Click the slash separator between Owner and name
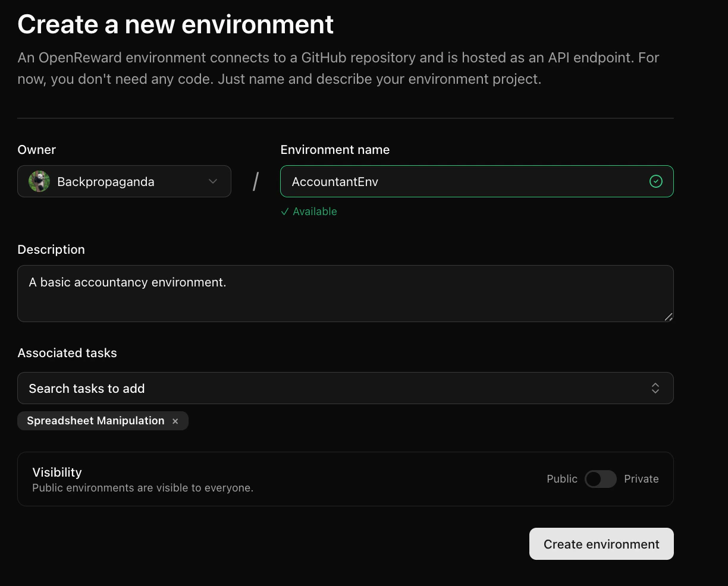 pyautogui.click(x=255, y=180)
